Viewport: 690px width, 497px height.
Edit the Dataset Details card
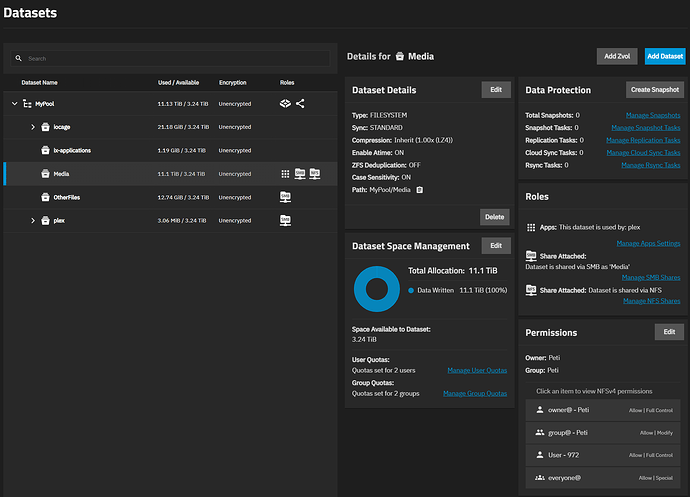[x=496, y=90]
